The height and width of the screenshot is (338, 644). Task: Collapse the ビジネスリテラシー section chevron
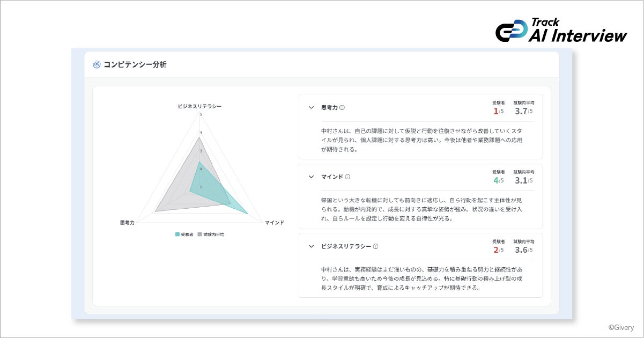click(311, 246)
